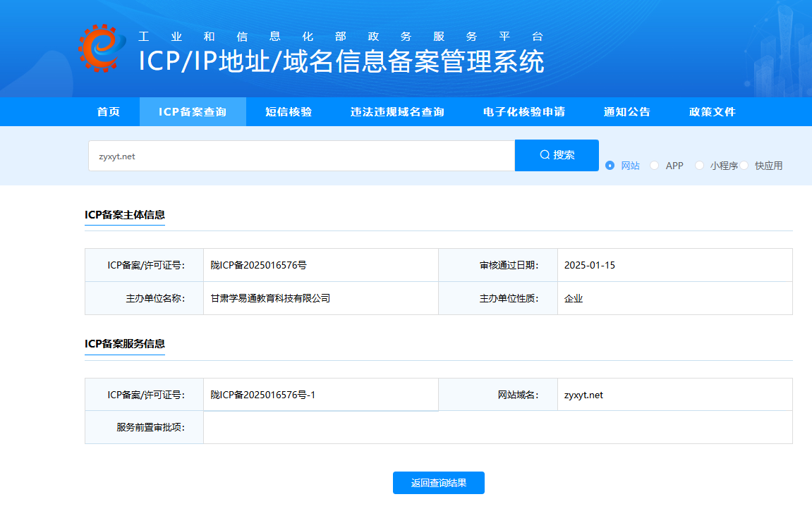Screen dimensions: 812x523
Task: Click the 网站域名 label
Action: (519, 395)
